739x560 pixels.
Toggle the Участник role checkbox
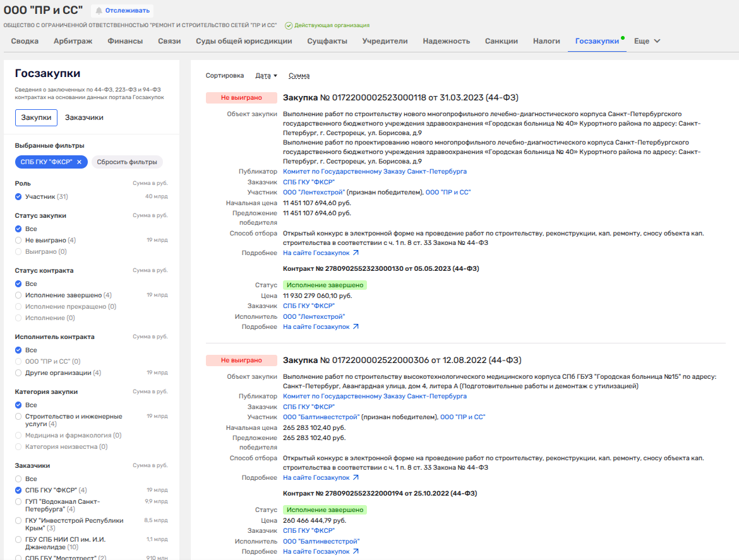pos(19,197)
